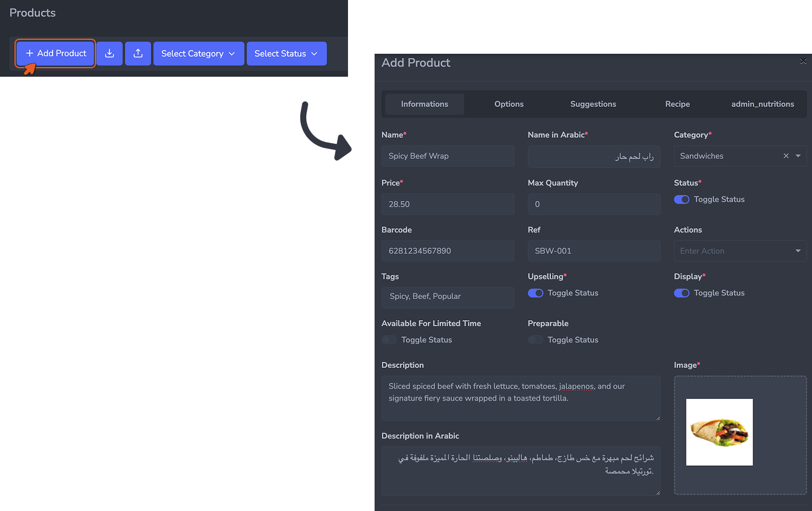Viewport: 812px width, 511px height.
Task: Click the Tags field
Action: click(448, 297)
